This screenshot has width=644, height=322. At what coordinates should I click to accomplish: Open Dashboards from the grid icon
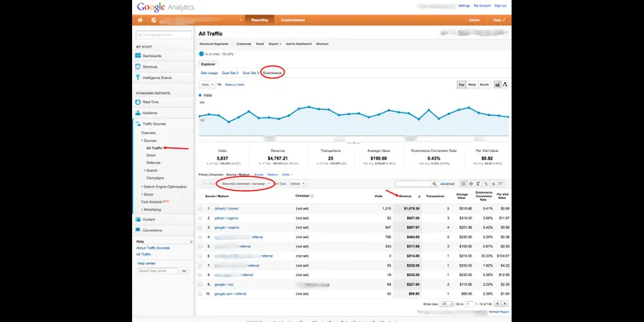[138, 56]
